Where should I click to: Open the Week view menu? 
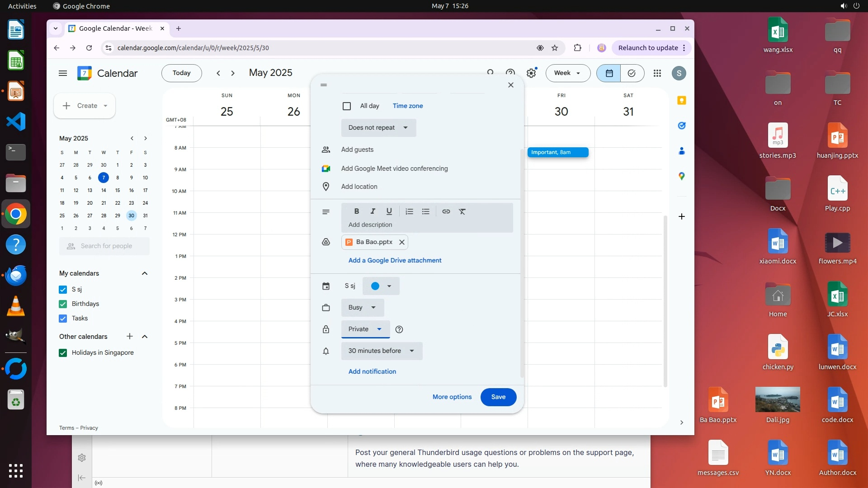click(x=567, y=73)
